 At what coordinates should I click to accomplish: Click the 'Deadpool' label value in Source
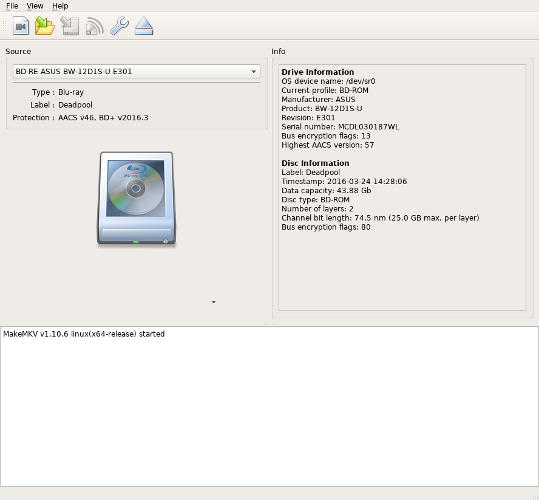click(x=75, y=105)
